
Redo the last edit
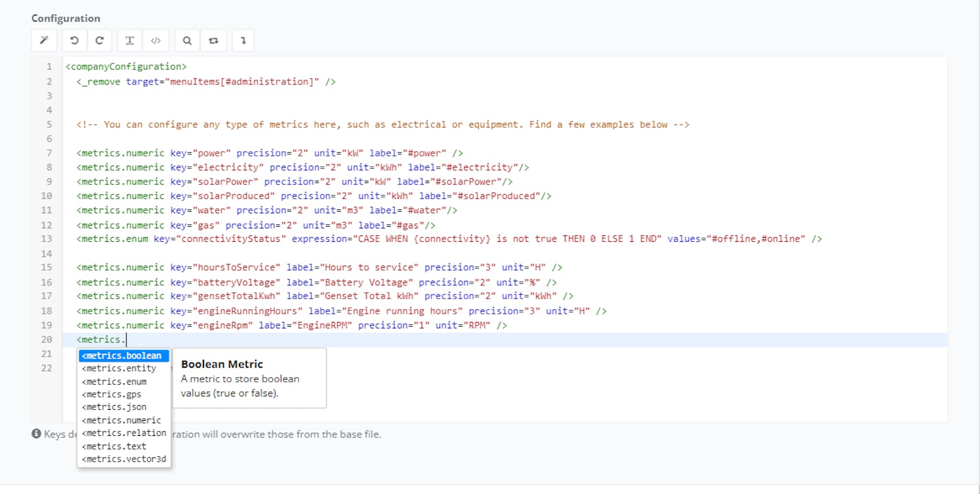click(x=99, y=41)
